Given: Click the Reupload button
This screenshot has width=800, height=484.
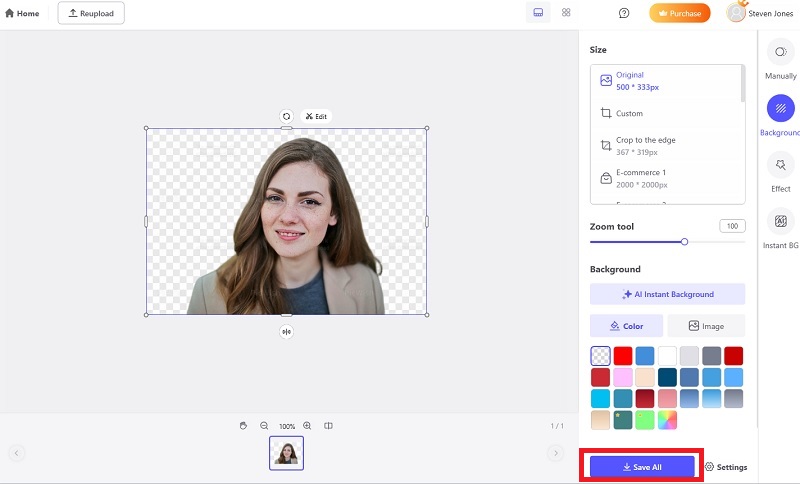Looking at the screenshot, I should click(91, 13).
